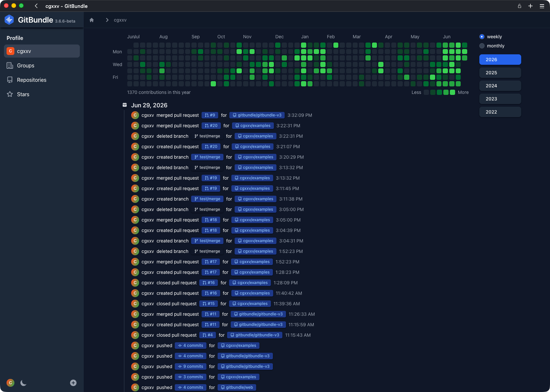Screen dimensions: 550x392
Task: Select year 2024
Action: pos(500,86)
